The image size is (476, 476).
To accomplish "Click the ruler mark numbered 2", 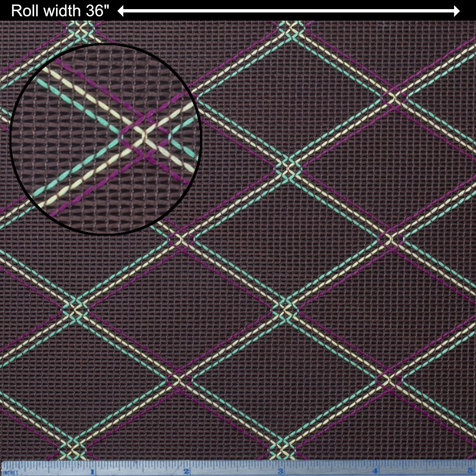I will 186,472.
